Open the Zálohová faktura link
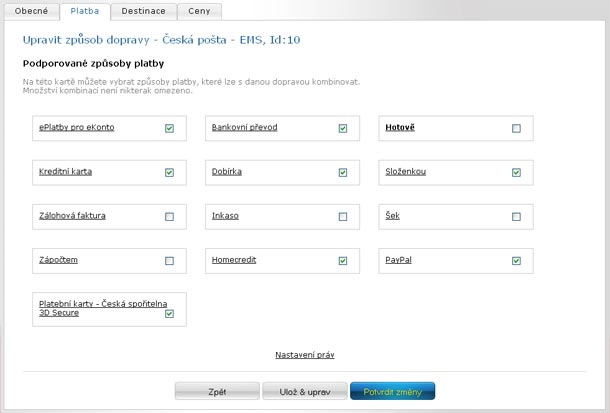This screenshot has width=610, height=413. (x=72, y=215)
